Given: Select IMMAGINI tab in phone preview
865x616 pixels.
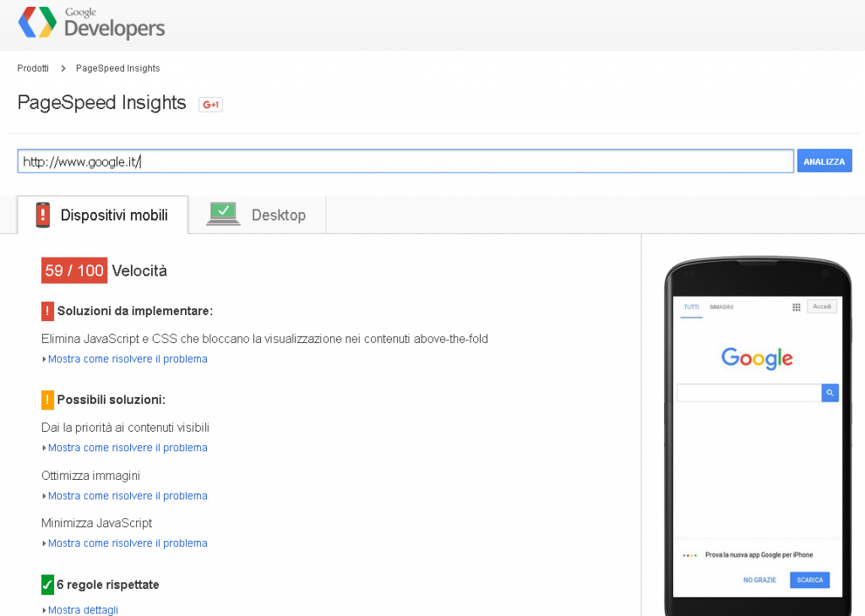Looking at the screenshot, I should tap(721, 307).
